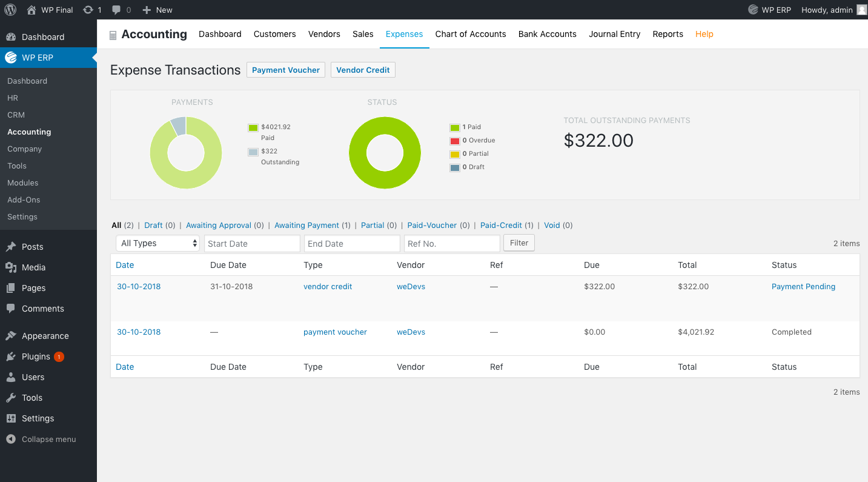The image size is (868, 482).
Task: Click the Start Date input field
Action: click(x=252, y=243)
